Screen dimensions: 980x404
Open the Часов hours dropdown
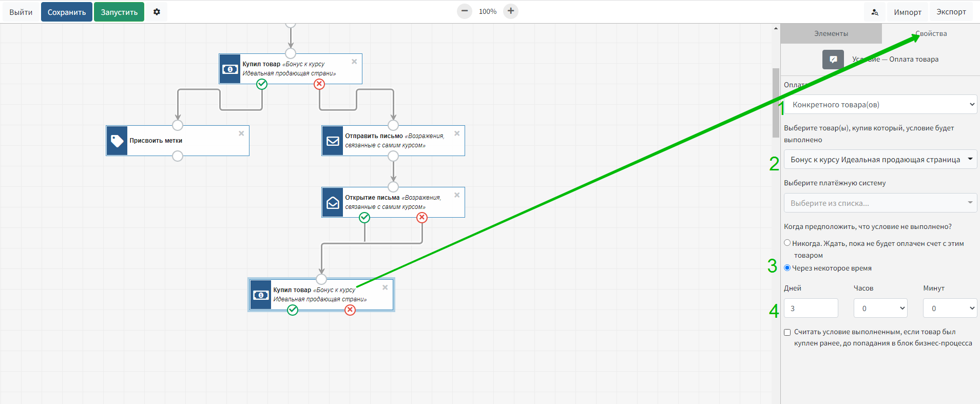coord(880,309)
